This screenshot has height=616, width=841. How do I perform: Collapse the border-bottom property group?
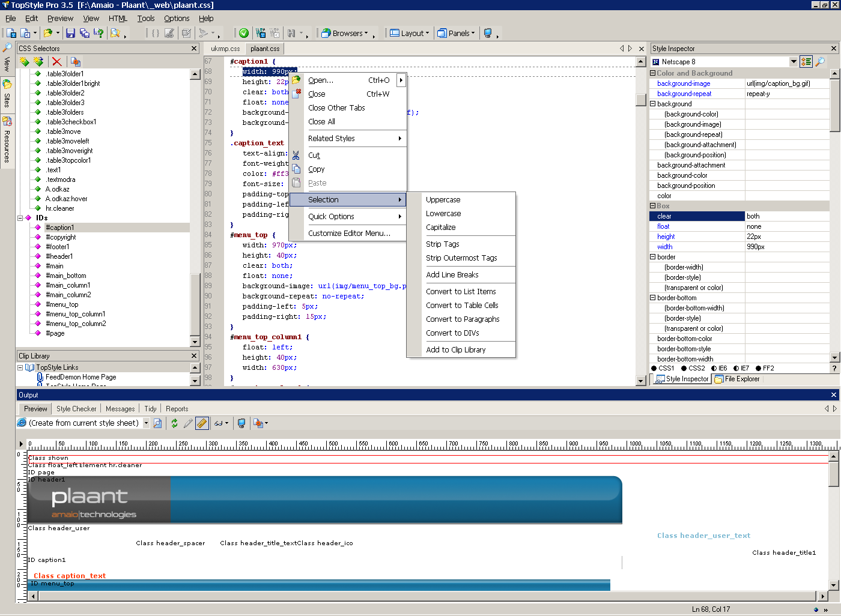coord(653,298)
